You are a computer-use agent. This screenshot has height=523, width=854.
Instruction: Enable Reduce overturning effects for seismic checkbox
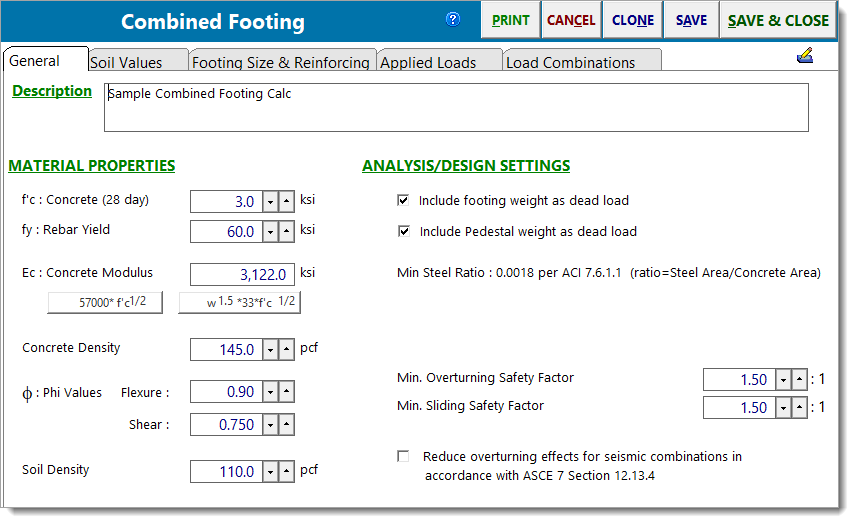403,456
